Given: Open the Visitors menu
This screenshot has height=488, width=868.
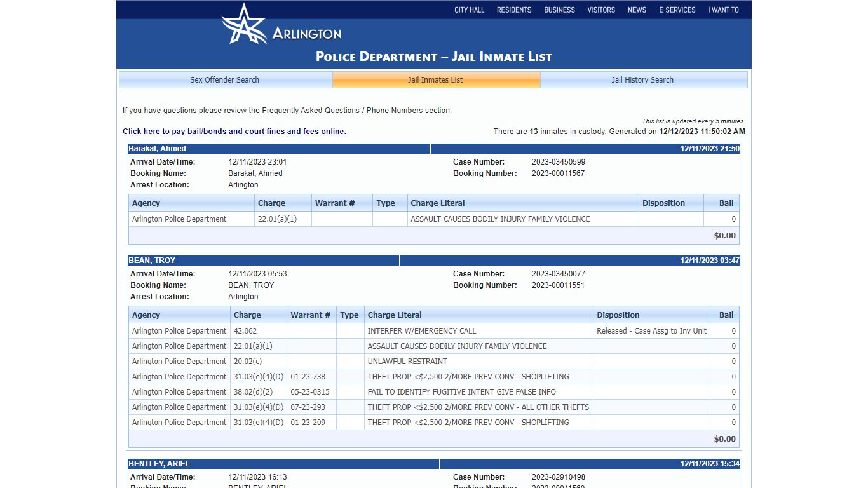Looking at the screenshot, I should [601, 10].
